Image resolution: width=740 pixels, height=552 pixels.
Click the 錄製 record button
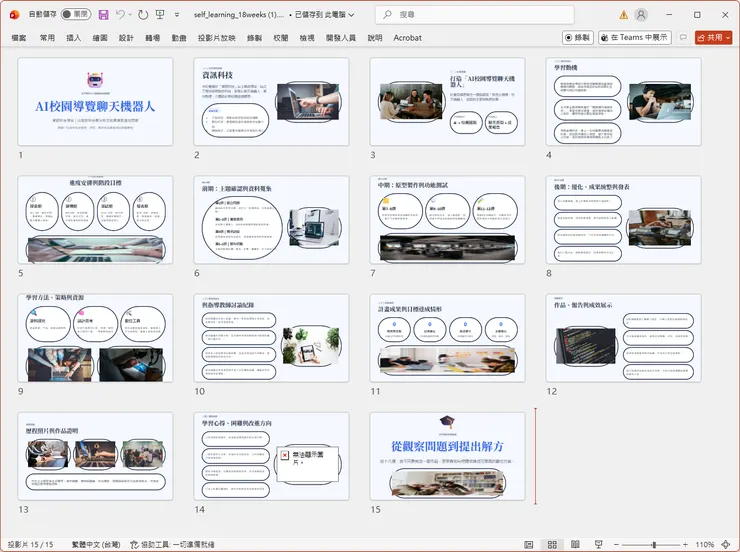tap(577, 37)
